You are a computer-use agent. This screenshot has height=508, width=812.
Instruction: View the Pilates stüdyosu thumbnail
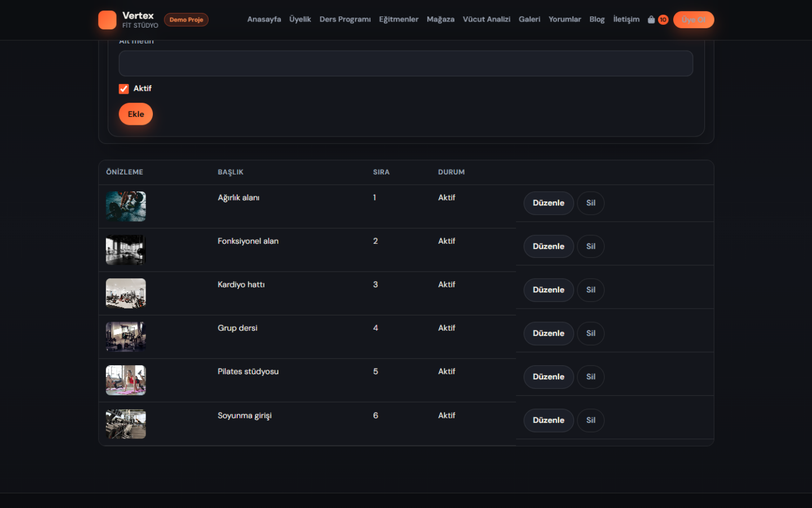pos(126,380)
